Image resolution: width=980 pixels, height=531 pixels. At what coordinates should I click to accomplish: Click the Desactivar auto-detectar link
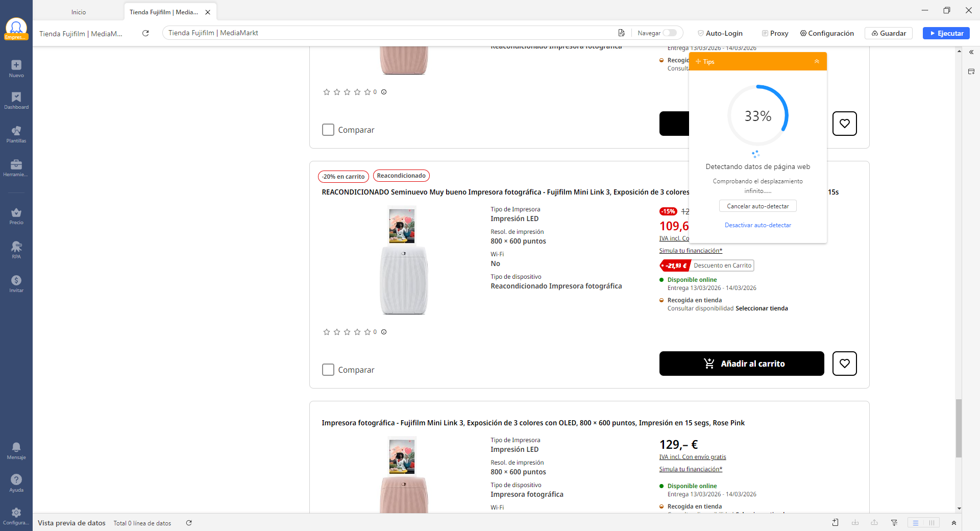(757, 225)
